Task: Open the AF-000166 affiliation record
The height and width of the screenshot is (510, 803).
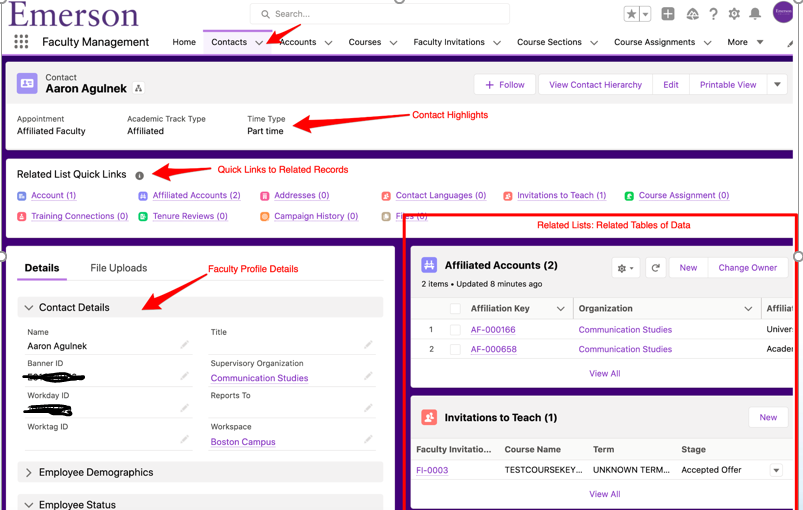Action: tap(493, 330)
